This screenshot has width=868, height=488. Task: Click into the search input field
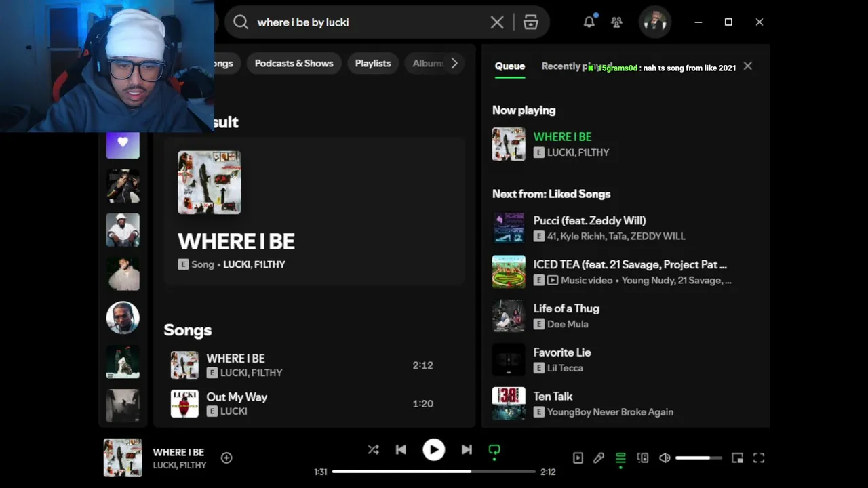pos(370,22)
